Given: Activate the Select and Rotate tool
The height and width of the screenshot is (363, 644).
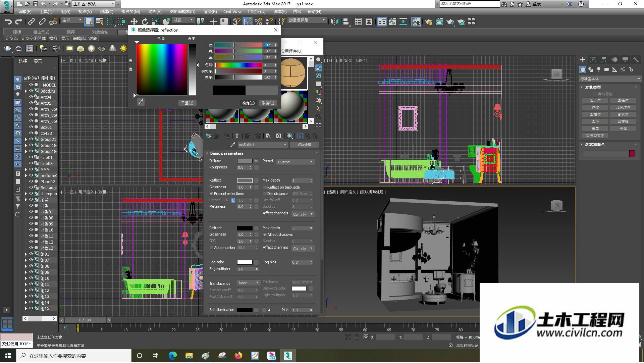Looking at the screenshot, I should 145,22.
